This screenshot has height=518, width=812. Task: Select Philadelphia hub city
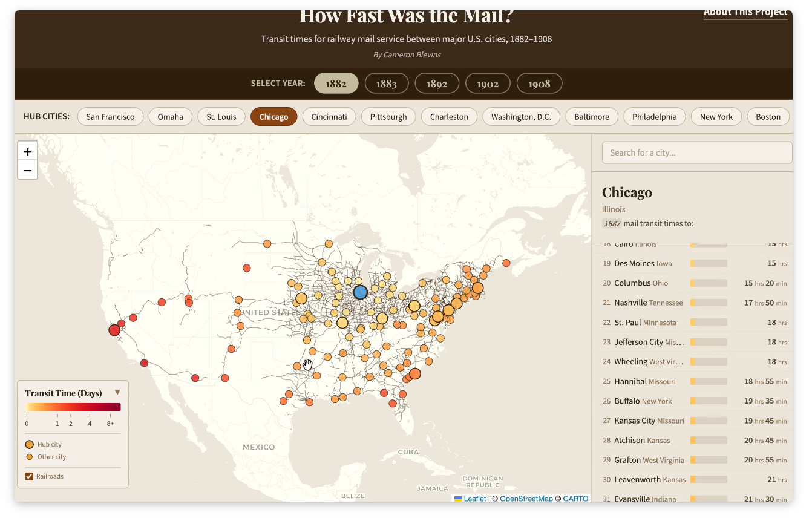pyautogui.click(x=655, y=117)
